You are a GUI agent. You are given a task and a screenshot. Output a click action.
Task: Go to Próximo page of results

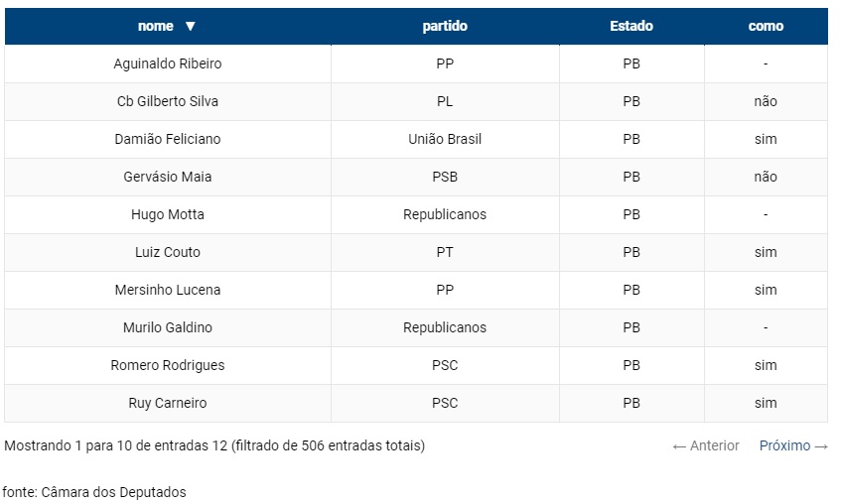tap(793, 446)
